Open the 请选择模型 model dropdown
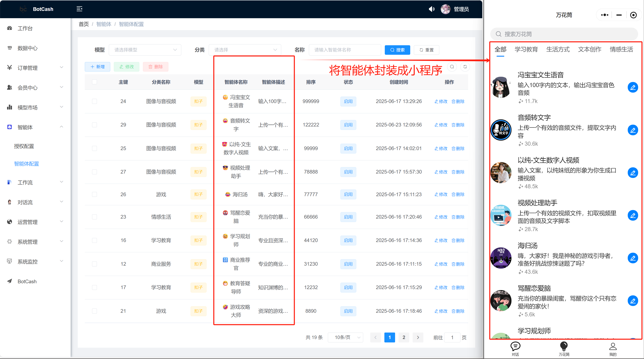The height and width of the screenshot is (359, 644). [145, 50]
